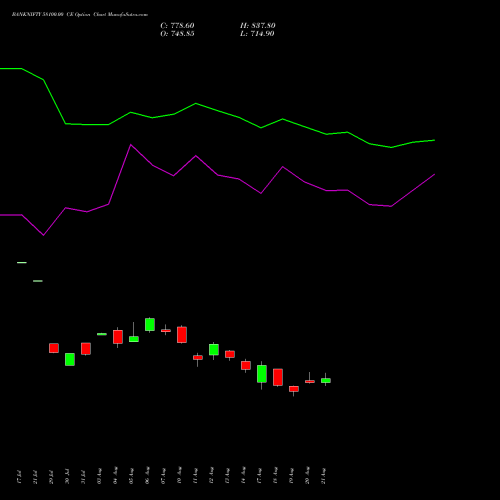
Task: Select the red candle for 29 Jul
Action: point(54,348)
